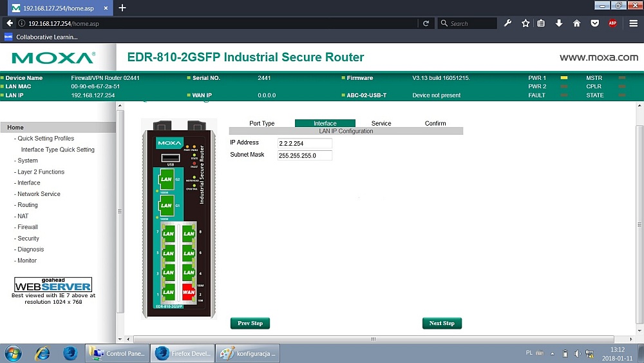Expand the Security menu section
This screenshot has height=363, width=644.
click(28, 239)
